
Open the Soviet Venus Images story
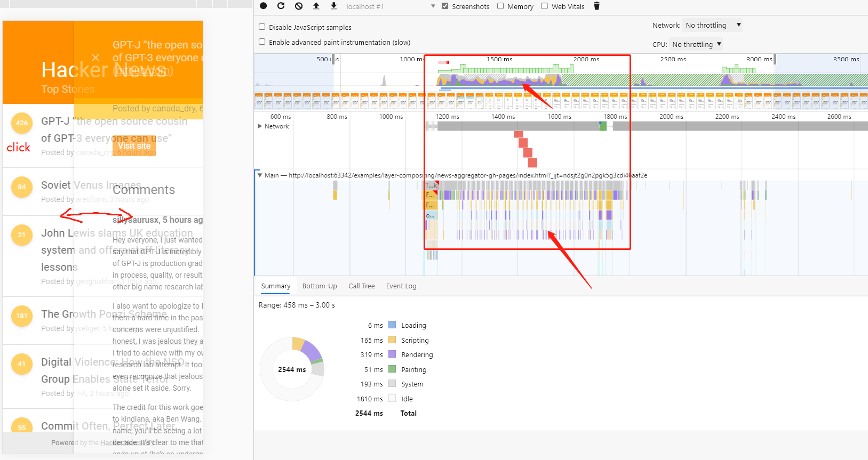click(x=91, y=185)
